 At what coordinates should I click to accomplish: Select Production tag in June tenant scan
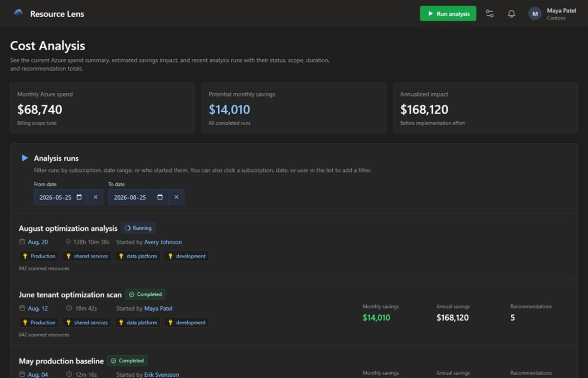39,322
